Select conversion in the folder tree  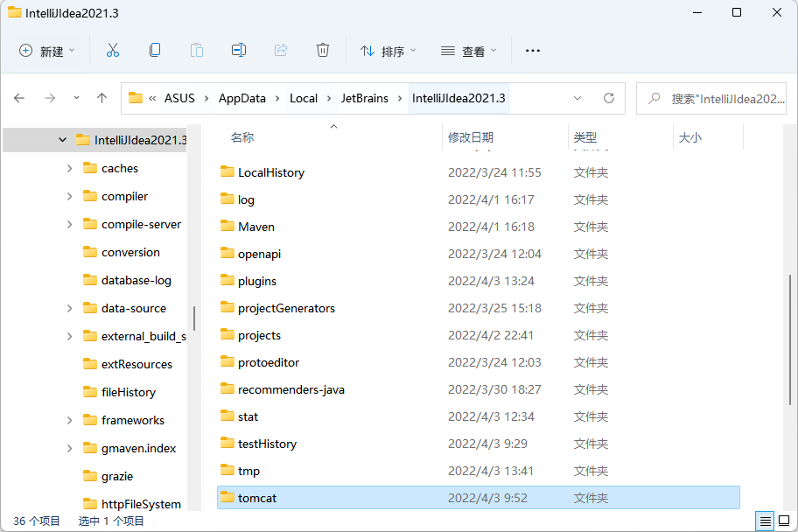[x=130, y=252]
